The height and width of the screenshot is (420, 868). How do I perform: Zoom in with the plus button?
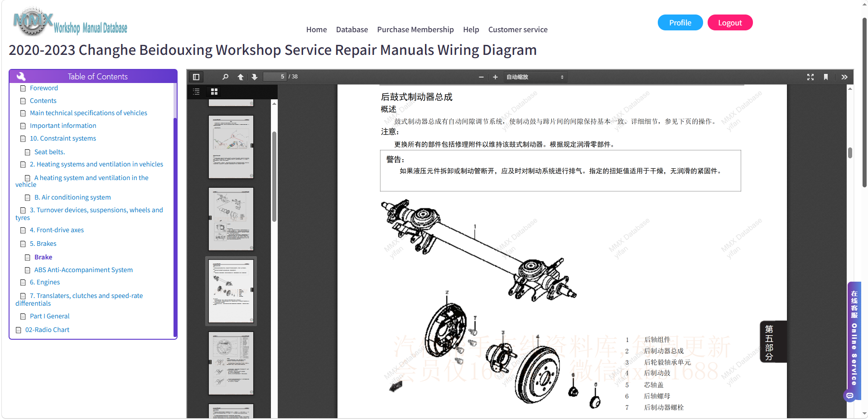(x=495, y=77)
